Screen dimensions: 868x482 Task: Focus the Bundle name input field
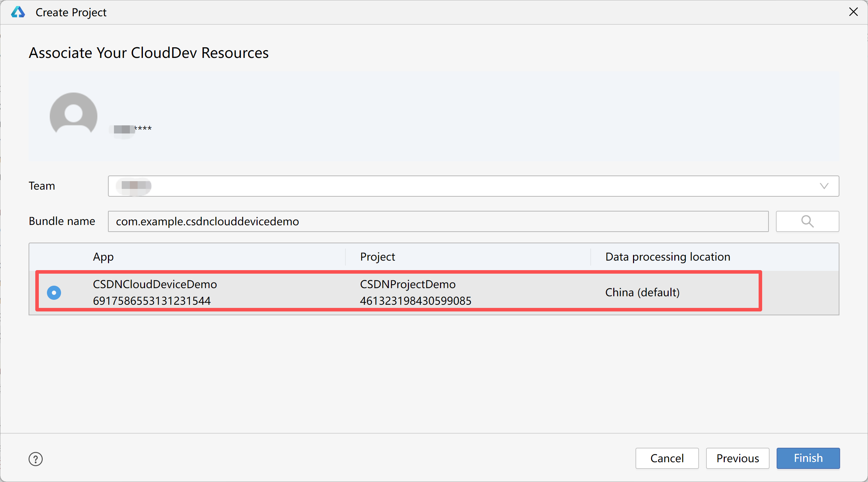[438, 221]
